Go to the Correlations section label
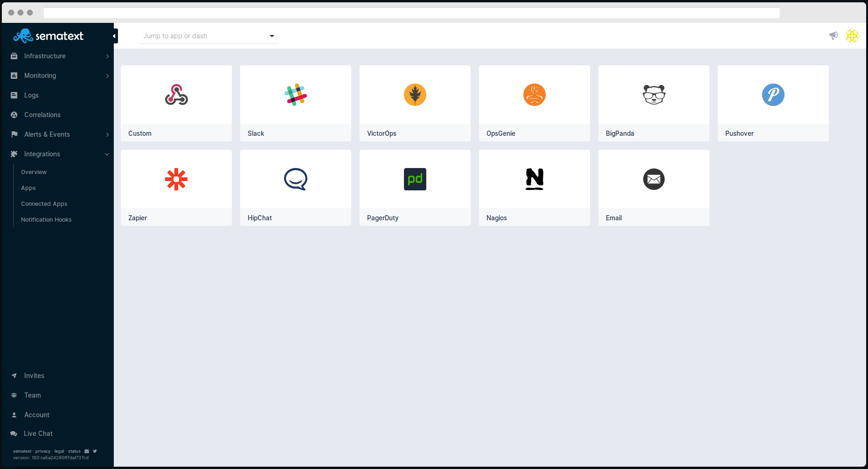Viewport: 868px width, 469px height. [x=42, y=115]
